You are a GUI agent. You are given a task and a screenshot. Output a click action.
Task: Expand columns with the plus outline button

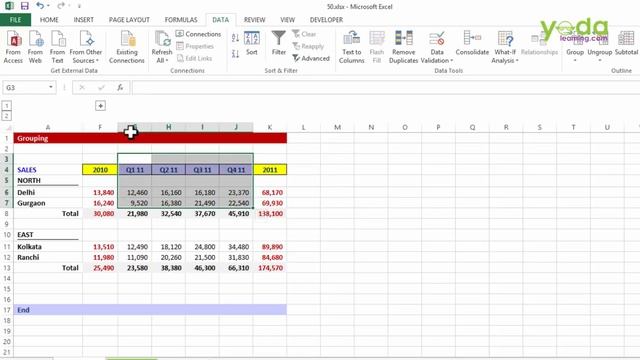coord(100,106)
